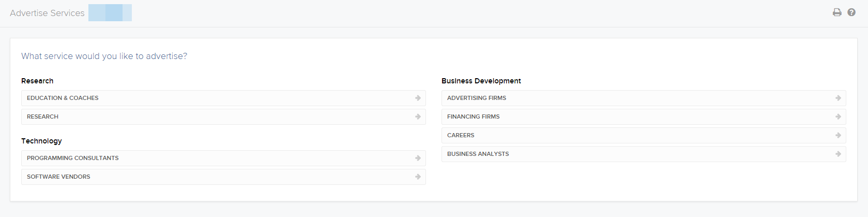Select Financing Firms option

(644, 117)
